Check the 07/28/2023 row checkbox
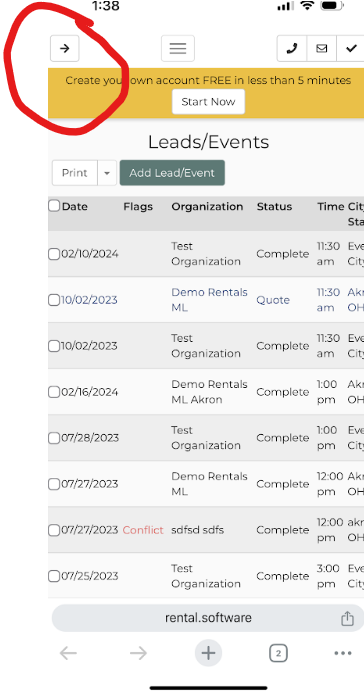The width and height of the screenshot is (364, 693). coord(54,438)
